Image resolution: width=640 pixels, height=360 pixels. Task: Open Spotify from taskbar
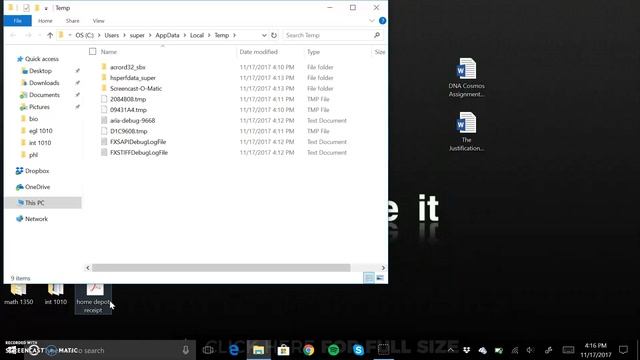(x=333, y=350)
